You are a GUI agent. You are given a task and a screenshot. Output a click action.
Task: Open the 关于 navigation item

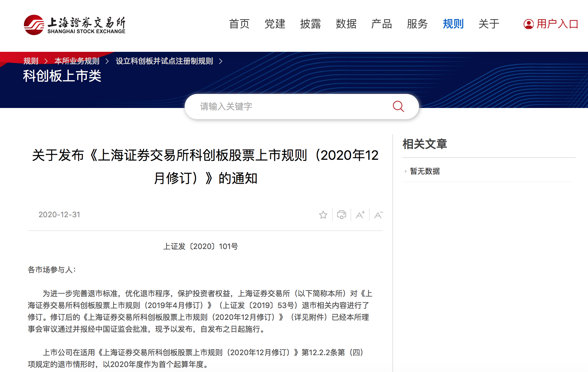(489, 24)
